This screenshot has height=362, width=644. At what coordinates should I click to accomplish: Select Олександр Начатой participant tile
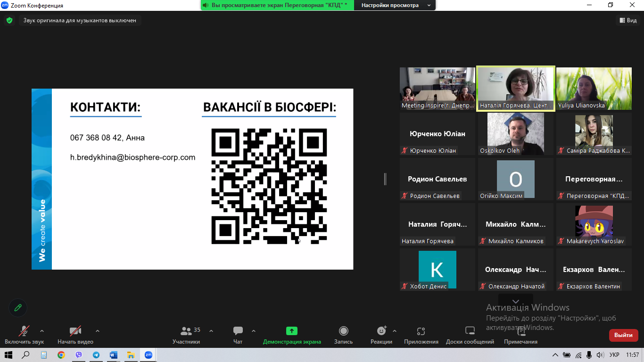coord(516,270)
